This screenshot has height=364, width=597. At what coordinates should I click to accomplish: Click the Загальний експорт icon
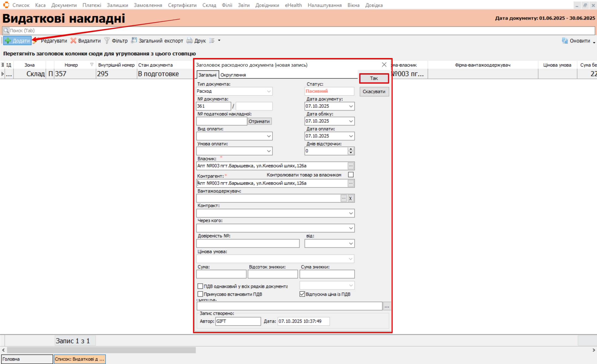(134, 41)
